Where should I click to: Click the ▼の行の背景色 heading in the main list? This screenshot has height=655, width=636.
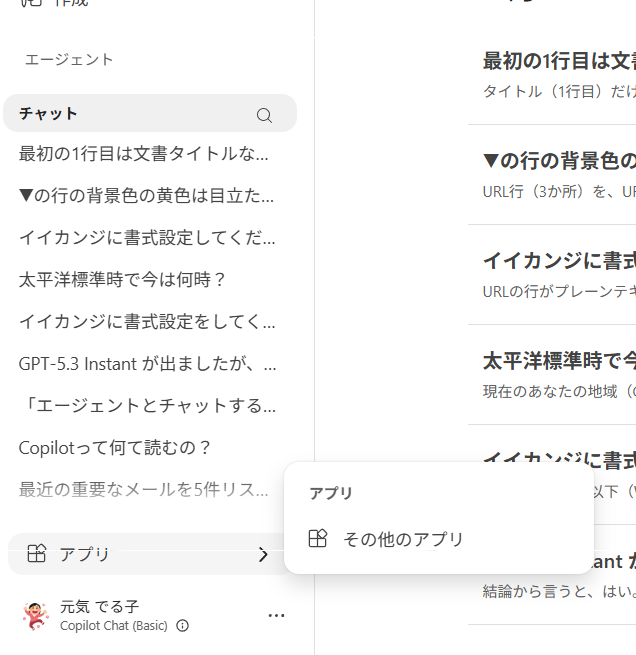tap(558, 160)
